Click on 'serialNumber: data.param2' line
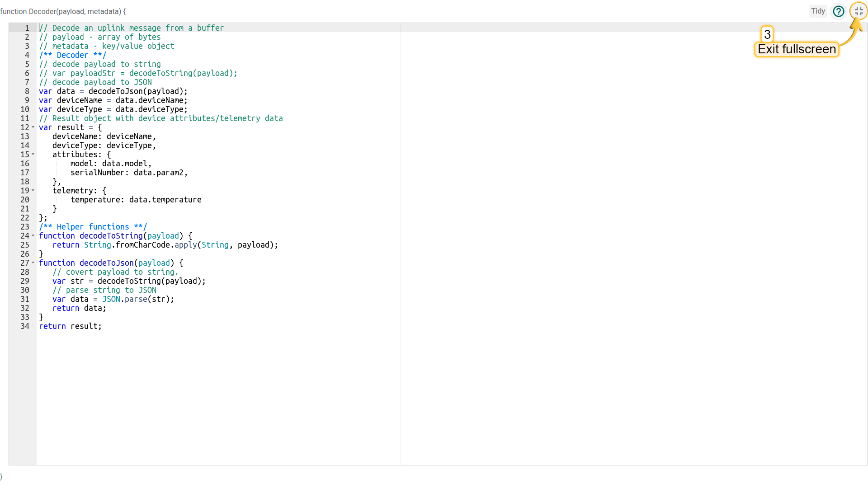 129,173
